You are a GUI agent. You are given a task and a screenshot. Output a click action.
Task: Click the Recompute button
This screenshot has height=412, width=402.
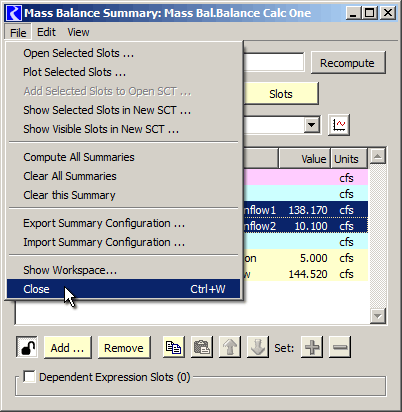click(x=348, y=63)
